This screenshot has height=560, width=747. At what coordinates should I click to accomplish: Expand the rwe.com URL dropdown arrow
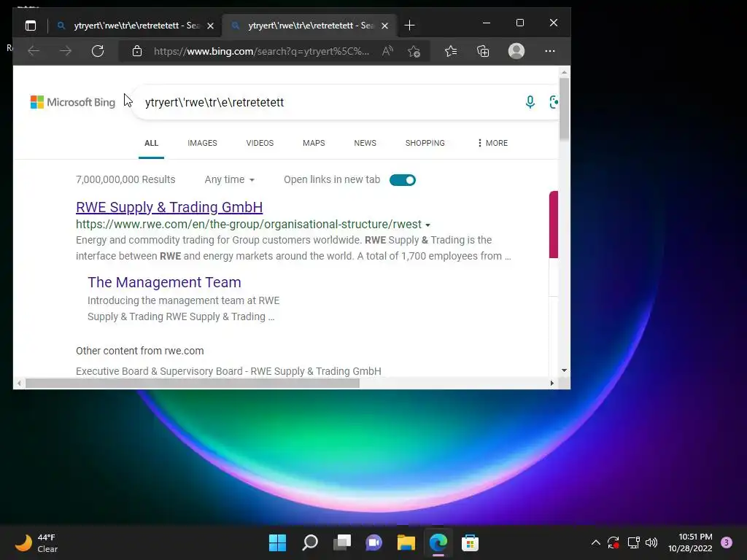[427, 225]
